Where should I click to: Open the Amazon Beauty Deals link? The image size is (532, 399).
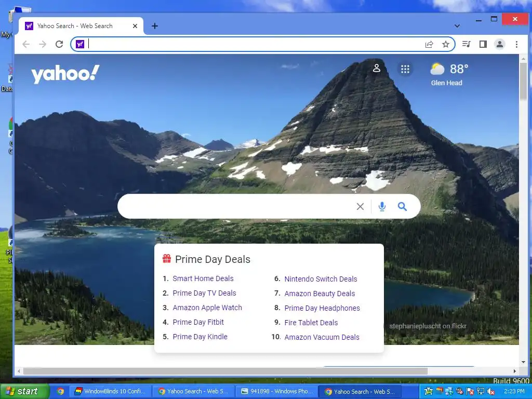[320, 294]
